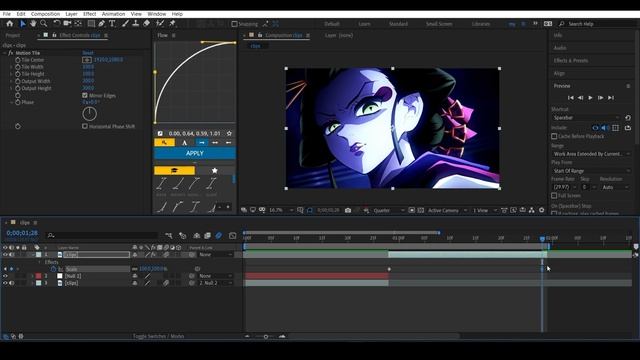Enable the Snapping checkbox
Screen dimensions: 640x360
pyautogui.click(x=234, y=24)
